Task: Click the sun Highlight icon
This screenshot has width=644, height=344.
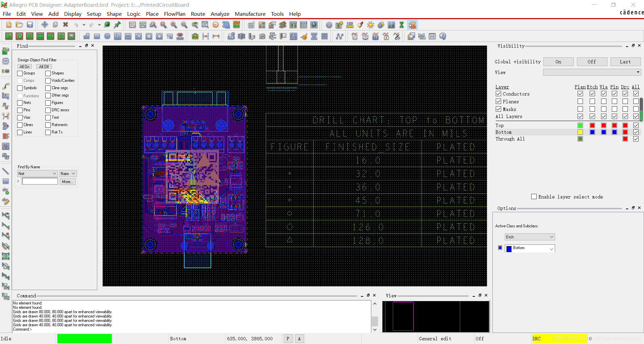Action: click(x=371, y=25)
